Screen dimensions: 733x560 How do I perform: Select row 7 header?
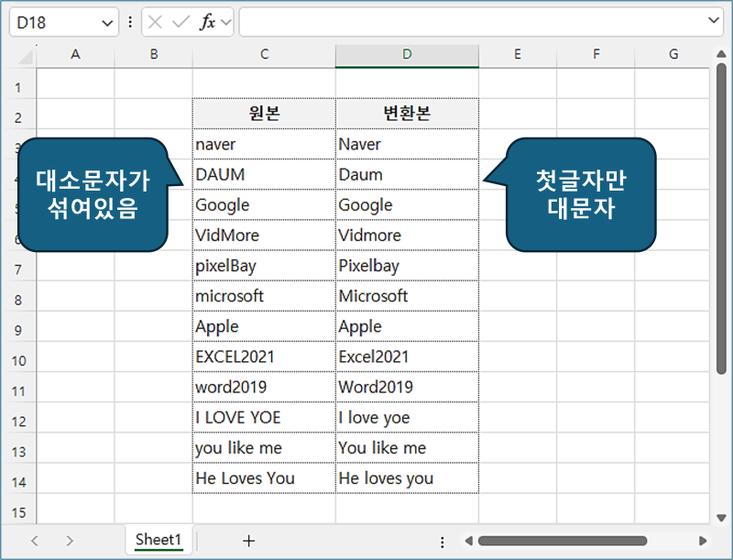tap(17, 267)
